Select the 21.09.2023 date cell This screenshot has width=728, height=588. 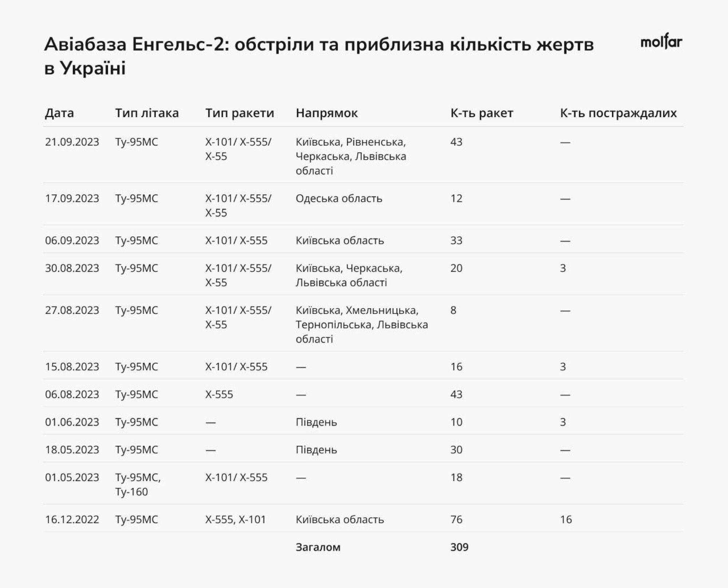[72, 142]
